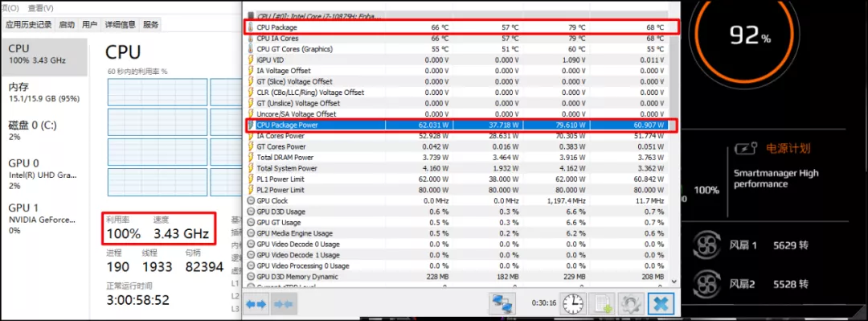Click the thermometer icon beside CPU GT Cores (Graphics)
The height and width of the screenshot is (321, 868).
(251, 49)
